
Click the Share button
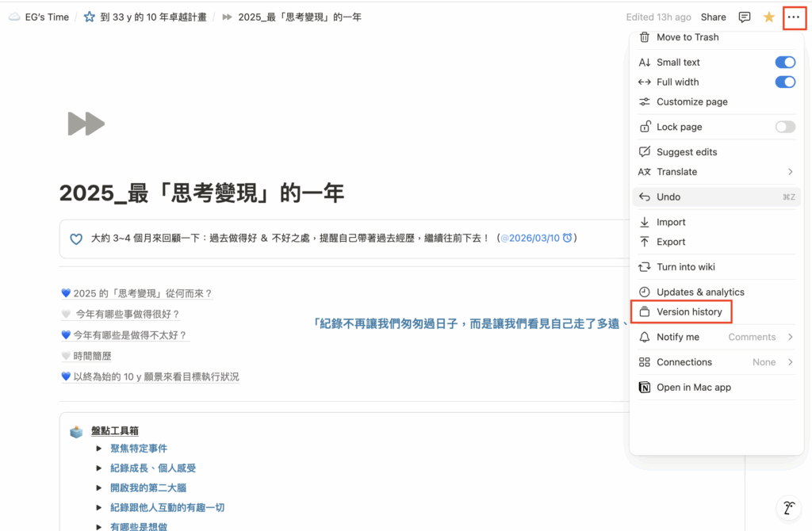(713, 17)
